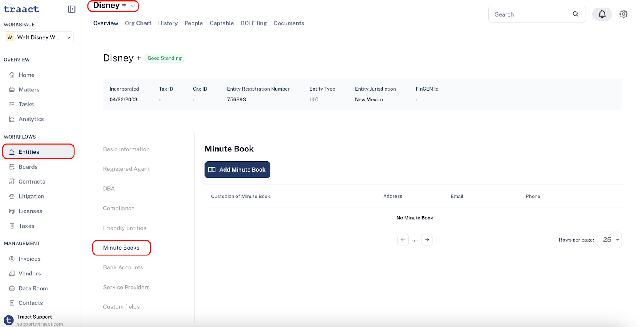Viewport: 644px width, 327px height.
Task: Click the New Mexico jurisdiction value
Action: click(369, 99)
